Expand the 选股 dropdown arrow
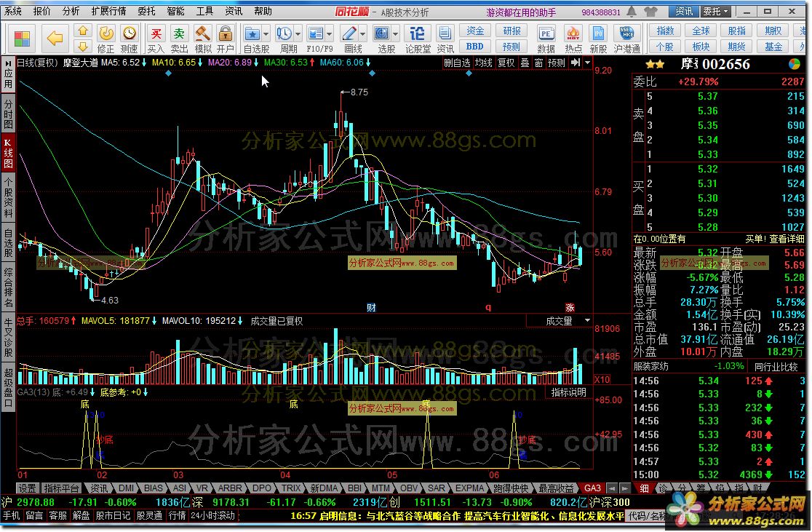Image resolution: width=812 pixels, height=532 pixels. click(x=396, y=34)
